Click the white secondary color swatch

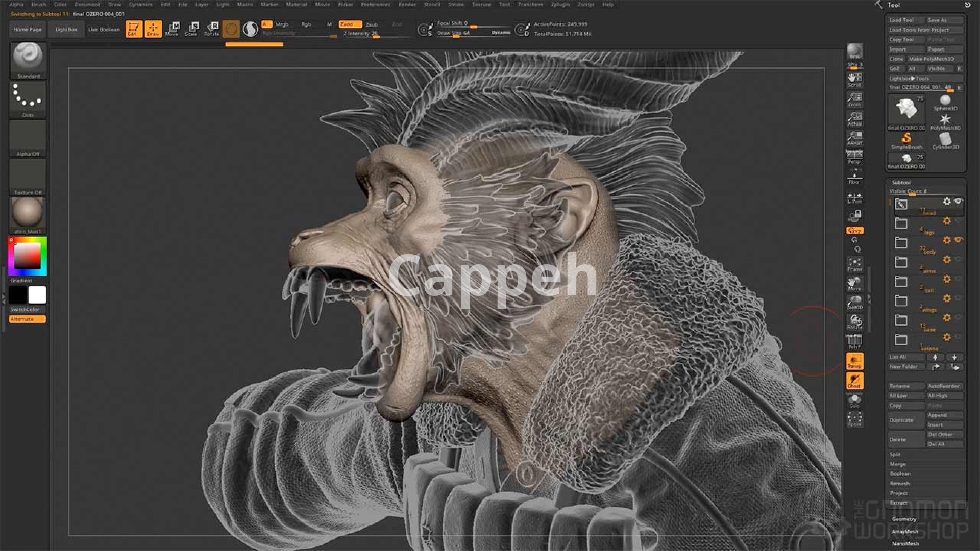(x=37, y=295)
